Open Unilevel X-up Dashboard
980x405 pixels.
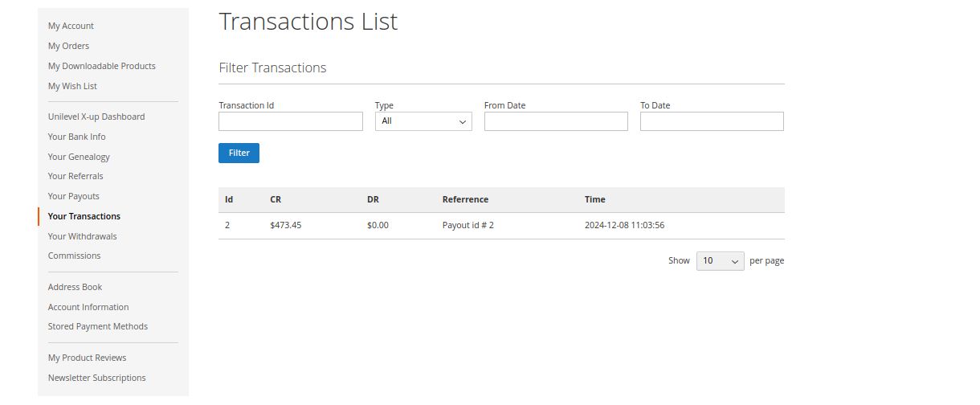tap(96, 117)
